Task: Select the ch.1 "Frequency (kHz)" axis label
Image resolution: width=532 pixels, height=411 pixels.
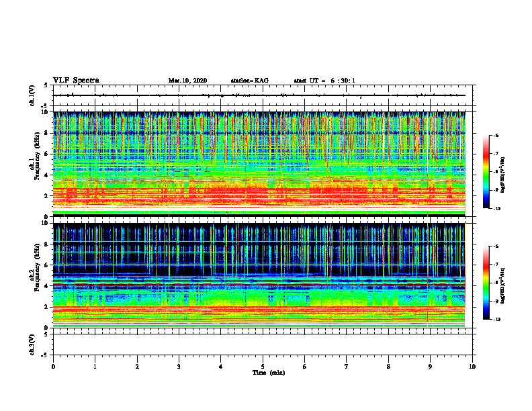Action: 37,156
